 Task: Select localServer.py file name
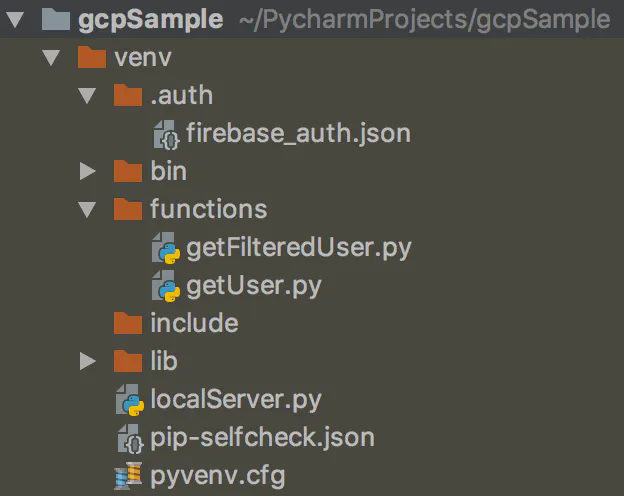tap(236, 400)
